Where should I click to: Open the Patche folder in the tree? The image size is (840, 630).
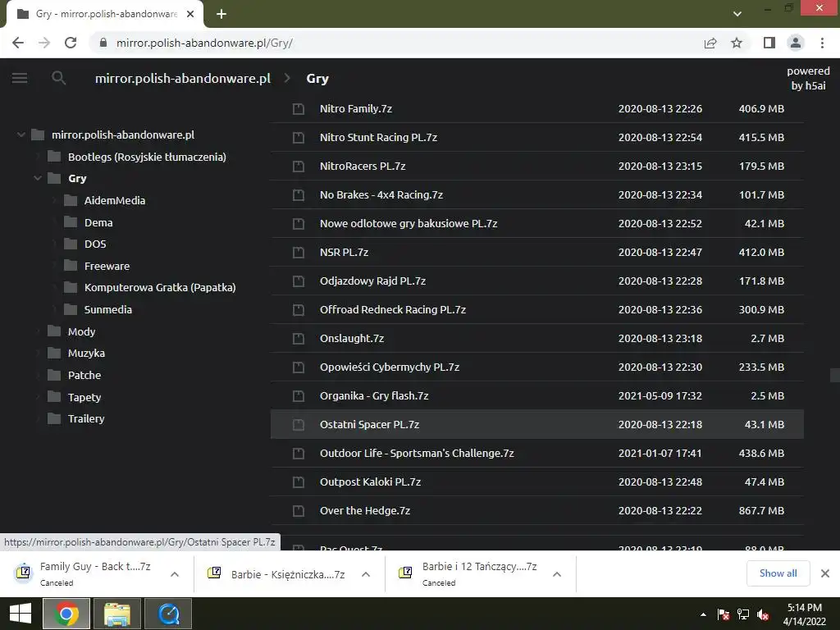point(84,375)
